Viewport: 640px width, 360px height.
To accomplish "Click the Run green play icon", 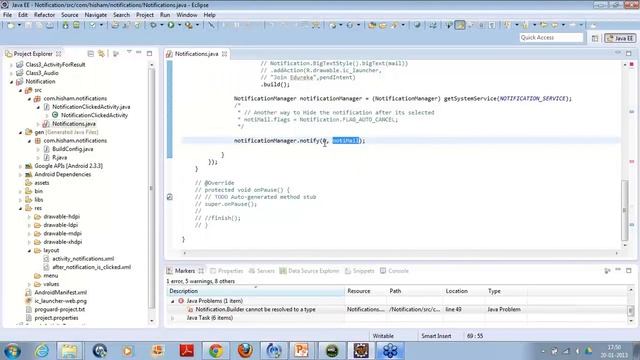I will (171, 25).
